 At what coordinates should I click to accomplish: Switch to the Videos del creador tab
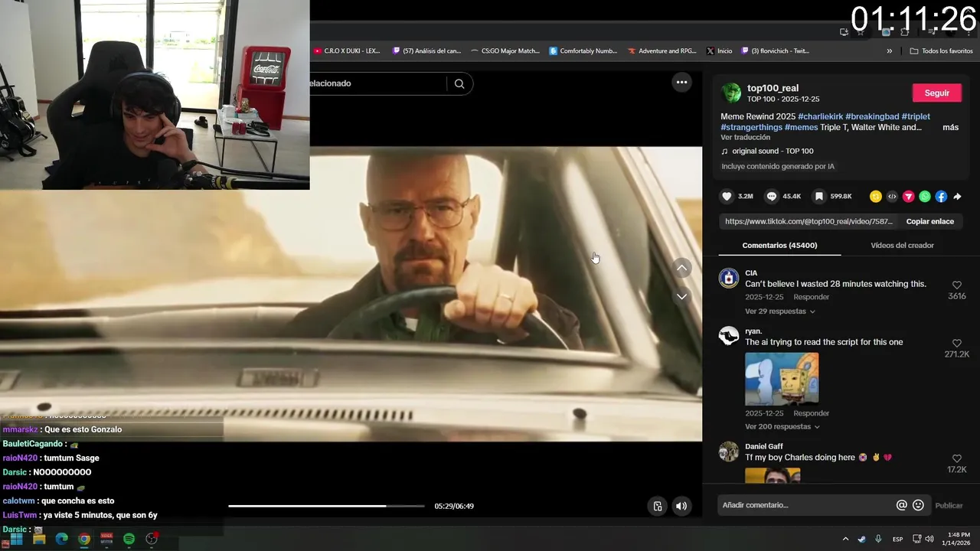point(902,246)
